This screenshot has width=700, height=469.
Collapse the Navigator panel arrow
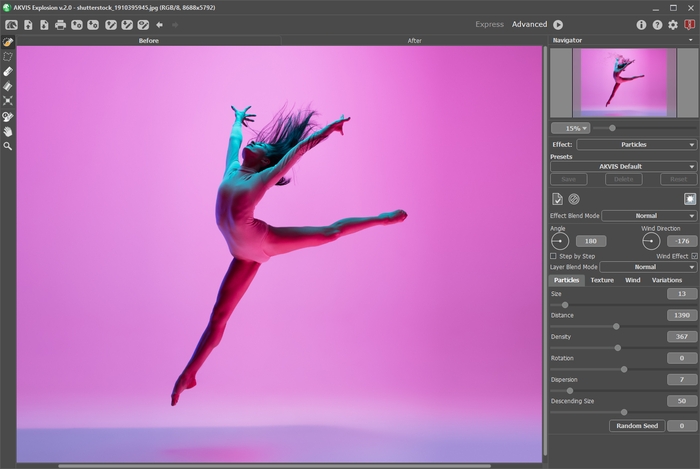click(691, 40)
